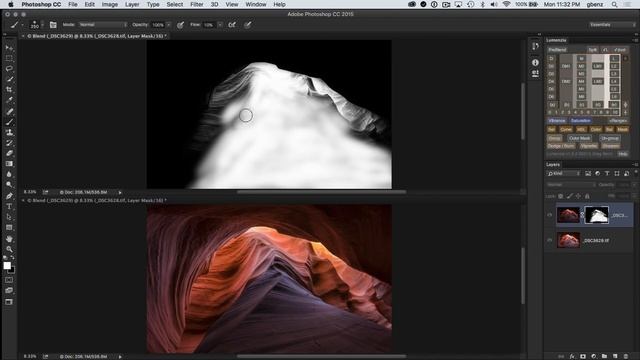
Task: Click the Color Mask button
Action: click(x=579, y=138)
